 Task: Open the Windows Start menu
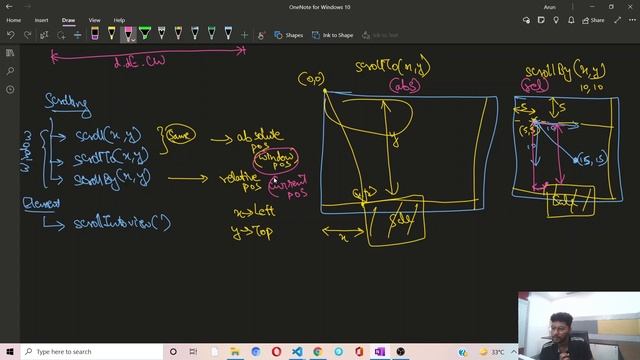click(10, 351)
